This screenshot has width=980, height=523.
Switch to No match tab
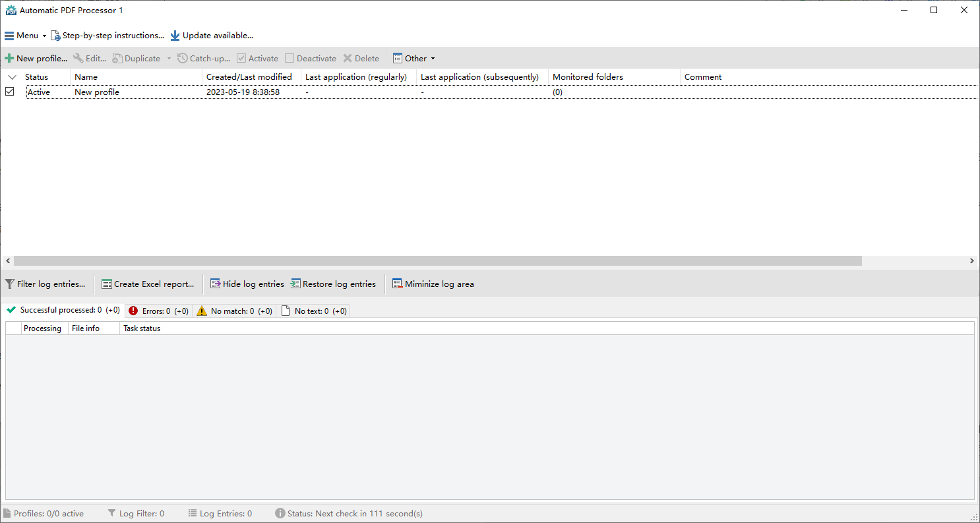tap(234, 311)
